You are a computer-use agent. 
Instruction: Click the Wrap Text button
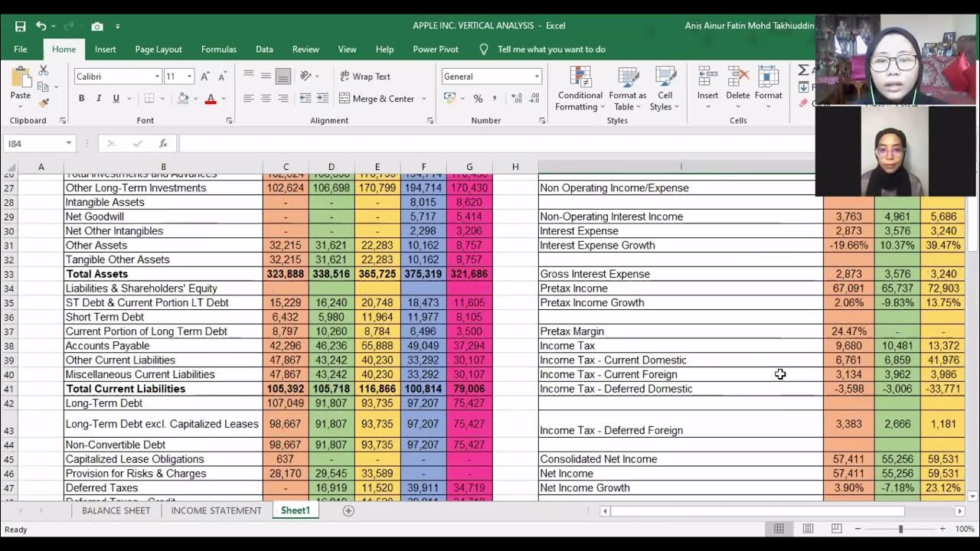click(365, 77)
